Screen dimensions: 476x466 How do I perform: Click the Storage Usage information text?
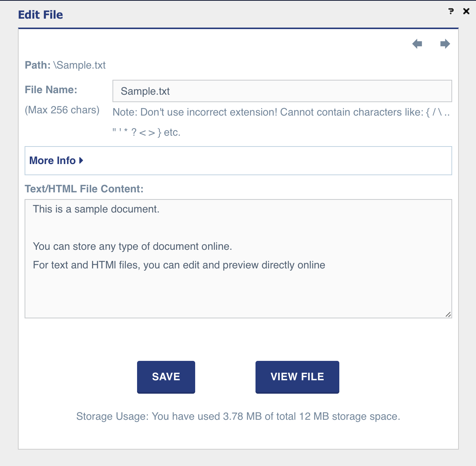238,416
